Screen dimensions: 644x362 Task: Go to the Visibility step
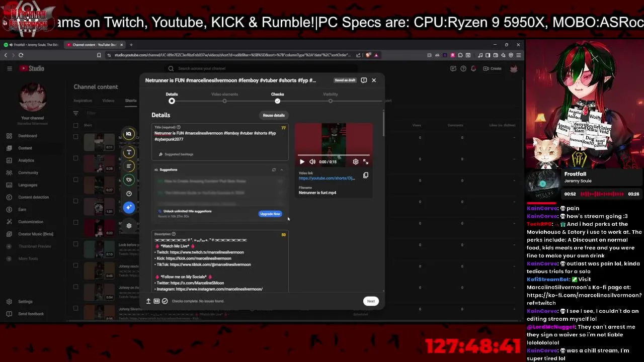(x=330, y=98)
